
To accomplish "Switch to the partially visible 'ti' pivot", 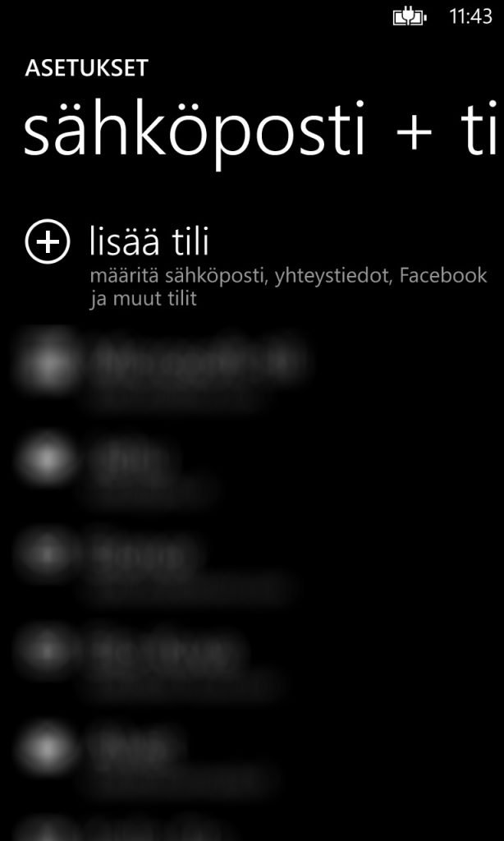I will (481, 131).
